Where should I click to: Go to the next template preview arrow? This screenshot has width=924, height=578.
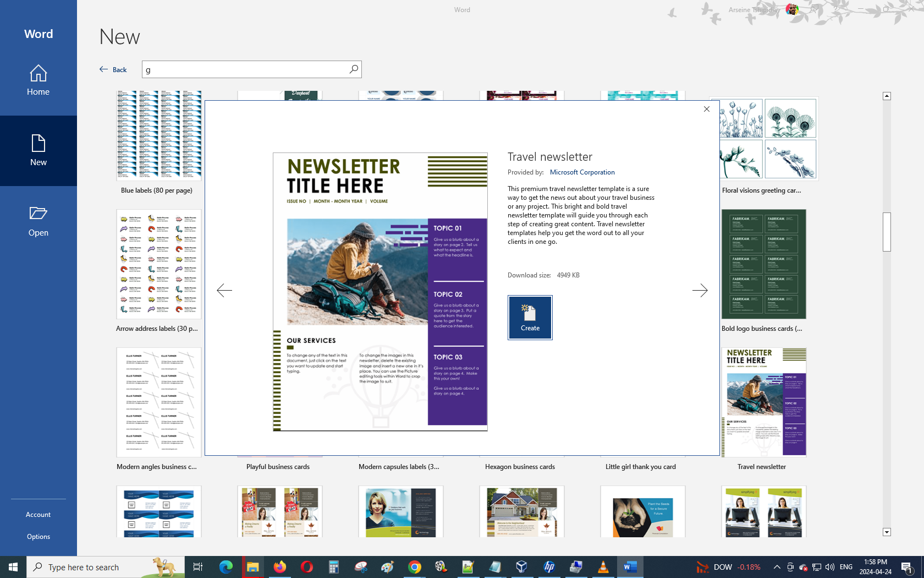[700, 290]
